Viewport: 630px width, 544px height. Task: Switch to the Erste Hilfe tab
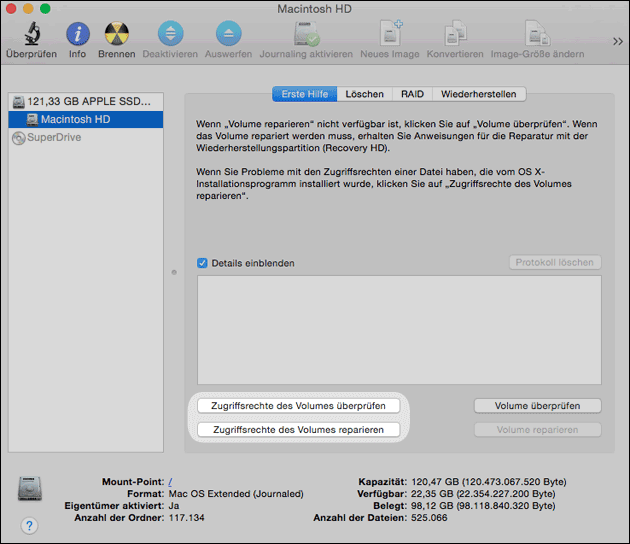point(305,94)
